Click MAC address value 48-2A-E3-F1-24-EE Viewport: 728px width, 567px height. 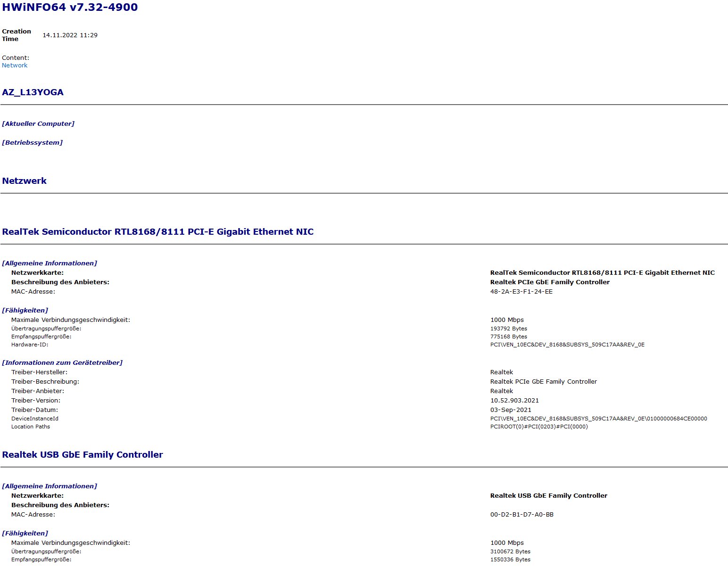coord(521,292)
